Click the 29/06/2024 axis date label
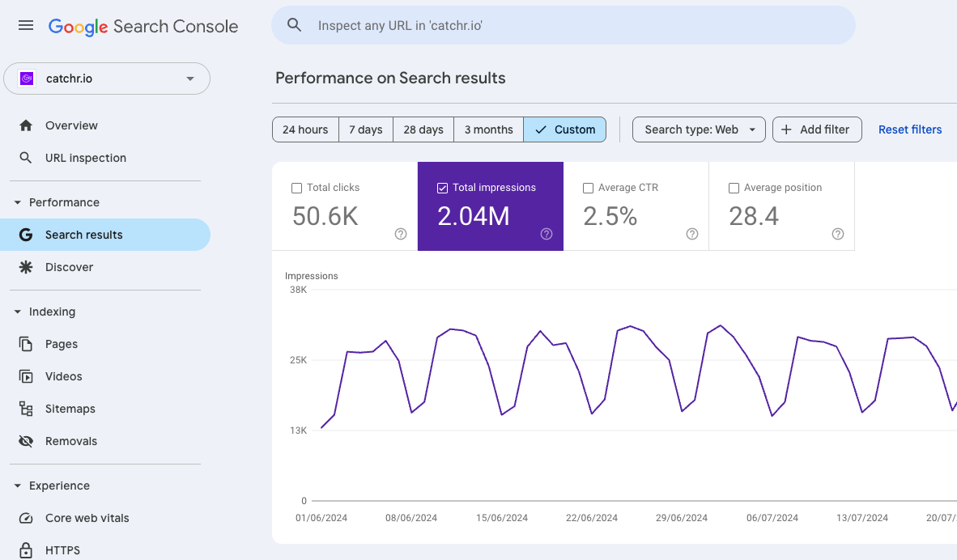The image size is (957, 560). pos(682,518)
